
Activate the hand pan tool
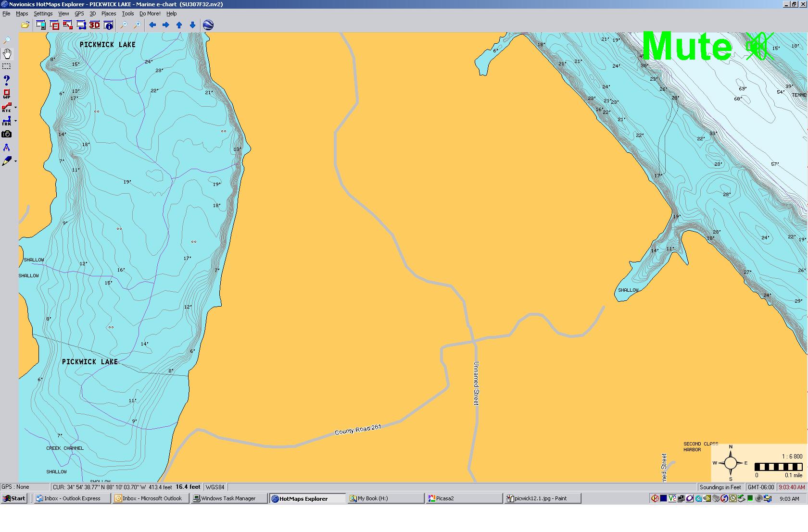(x=7, y=53)
